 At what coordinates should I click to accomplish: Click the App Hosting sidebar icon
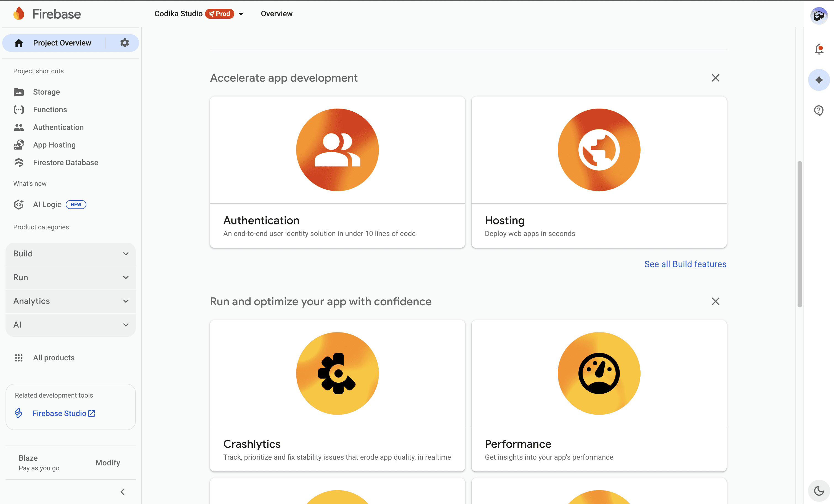pos(19,145)
